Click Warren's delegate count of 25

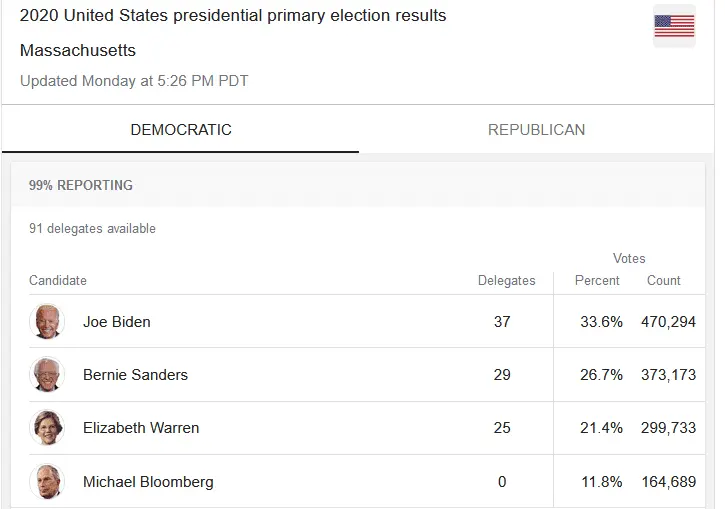point(502,428)
